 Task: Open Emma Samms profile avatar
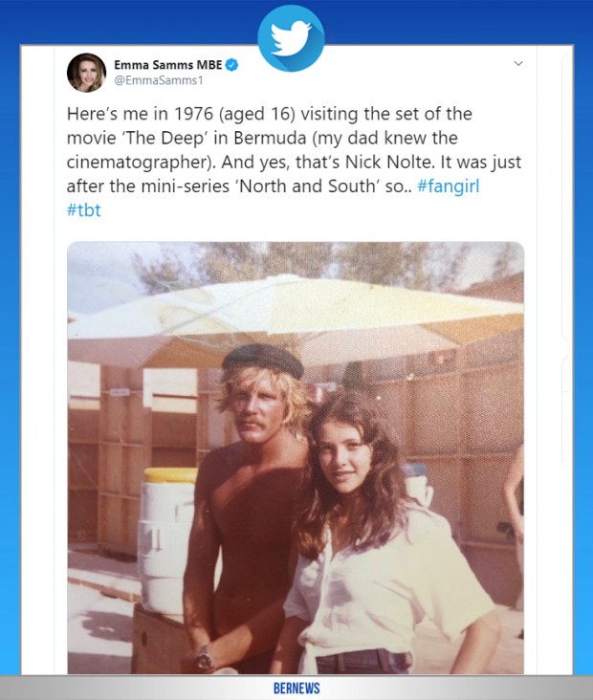tap(87, 73)
